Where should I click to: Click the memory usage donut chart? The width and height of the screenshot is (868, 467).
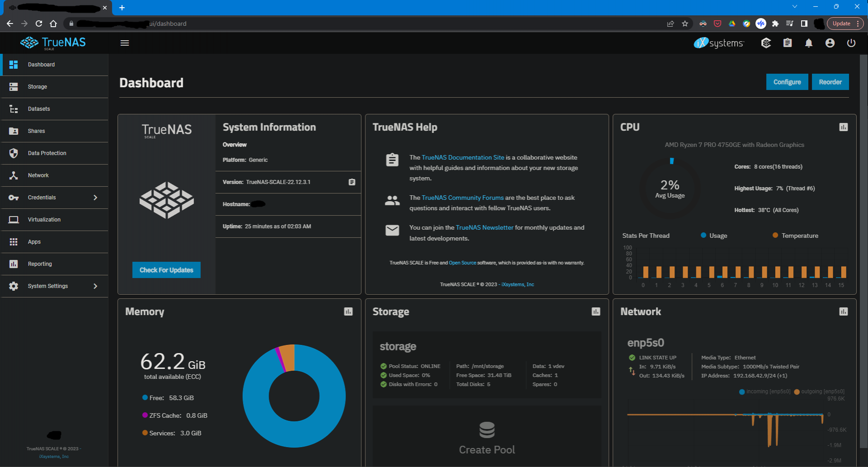click(294, 396)
